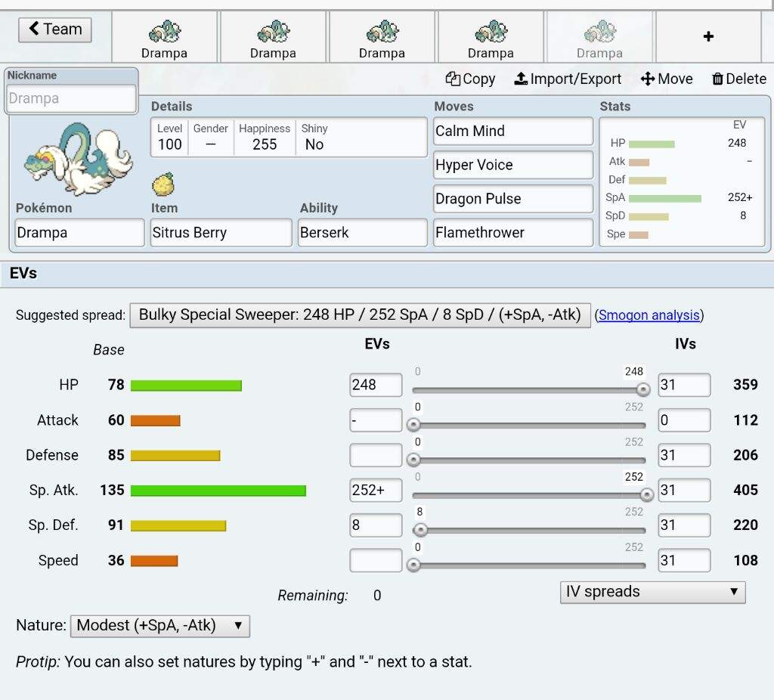This screenshot has height=700, width=774.
Task: Edit the Item field Sitrus Berry
Action: (221, 233)
